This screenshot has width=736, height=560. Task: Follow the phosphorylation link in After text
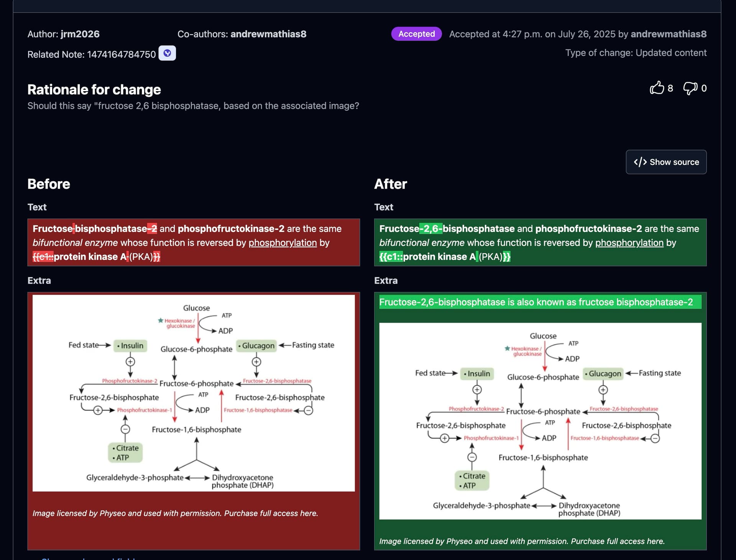[629, 243]
